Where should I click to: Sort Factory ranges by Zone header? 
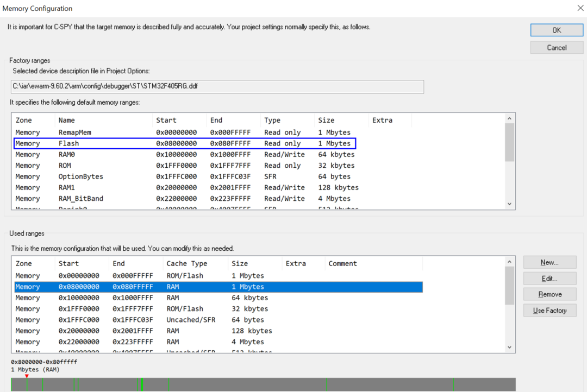[33, 120]
